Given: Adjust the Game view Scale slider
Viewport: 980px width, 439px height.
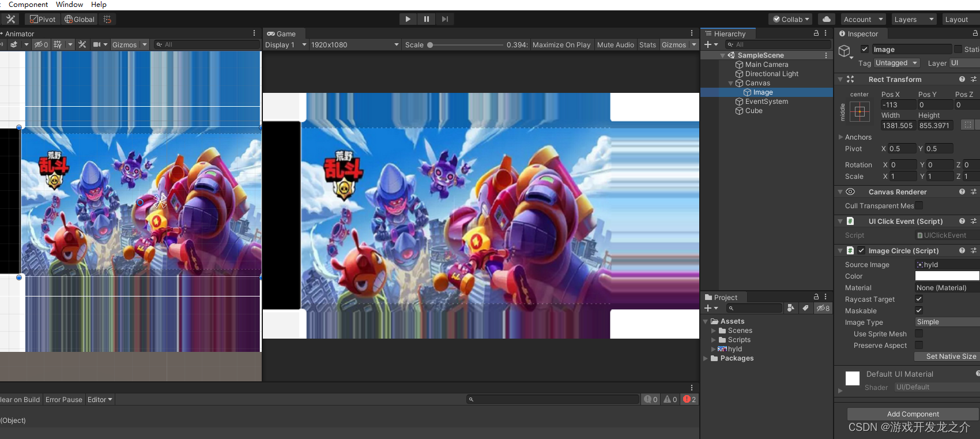Looking at the screenshot, I should pos(466,44).
